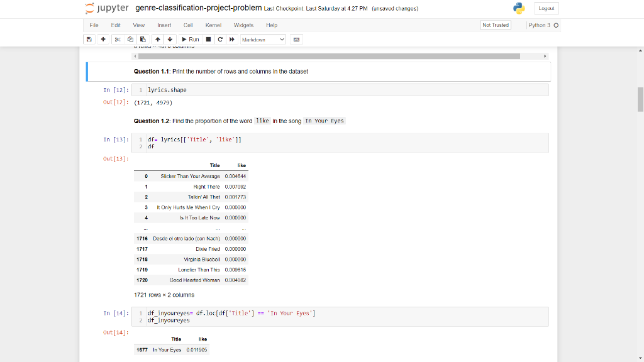Click Logout to sign out
Screen dimensions: 644x362
(x=545, y=9)
